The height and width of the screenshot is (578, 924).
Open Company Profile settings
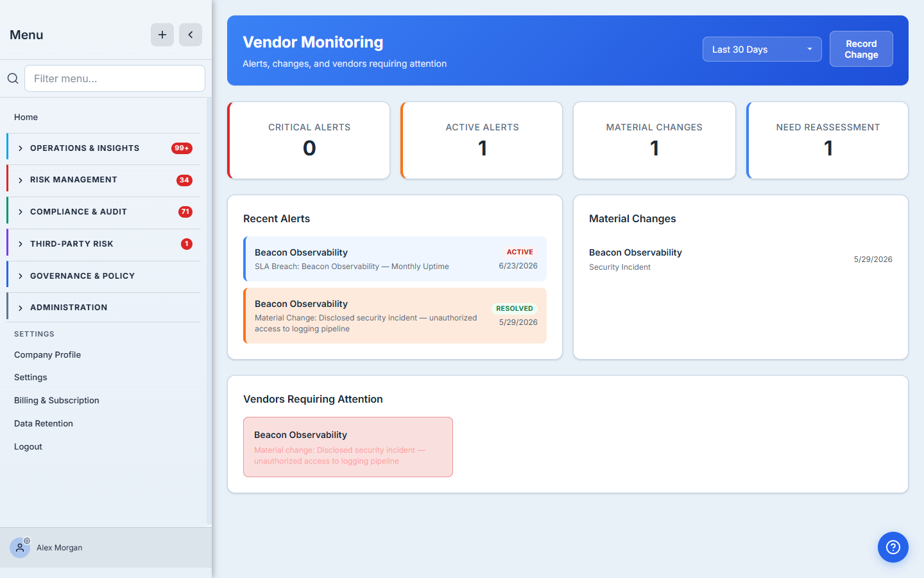coord(47,355)
